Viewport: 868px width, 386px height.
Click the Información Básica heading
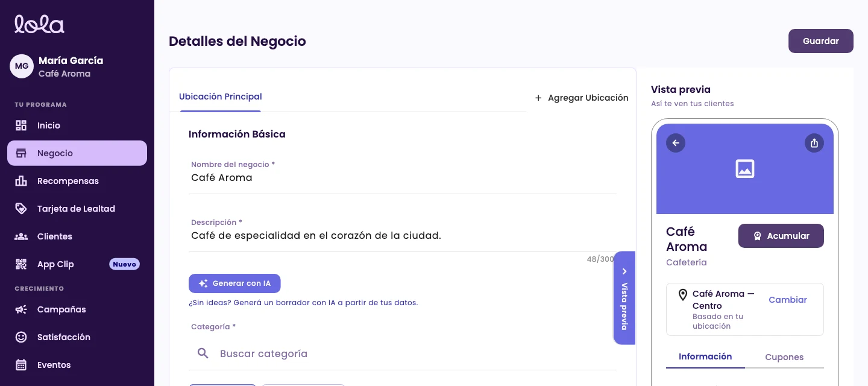[x=237, y=134]
